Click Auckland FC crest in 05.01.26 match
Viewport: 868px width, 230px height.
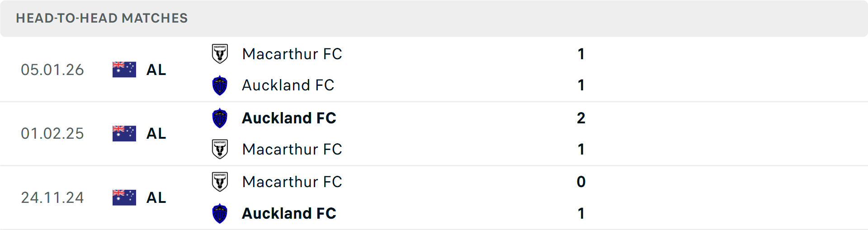tap(220, 85)
